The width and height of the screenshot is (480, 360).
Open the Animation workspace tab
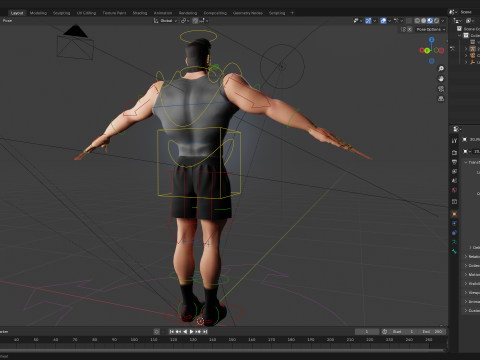(163, 13)
